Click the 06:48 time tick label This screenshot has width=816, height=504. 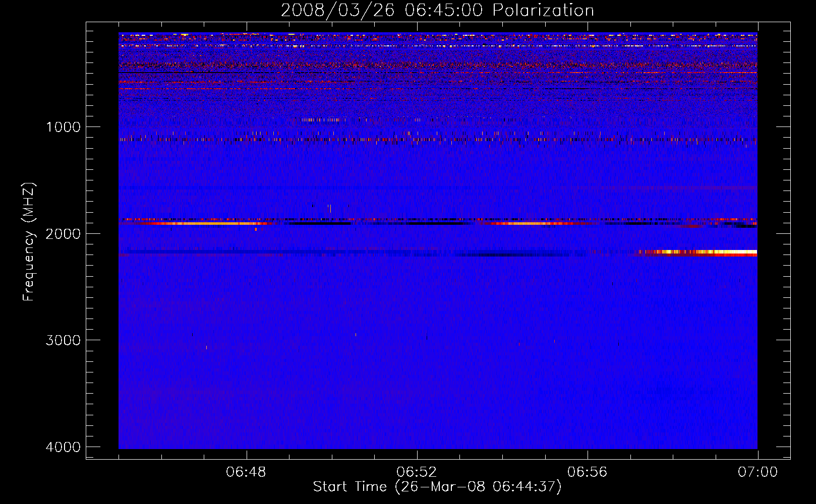246,472
